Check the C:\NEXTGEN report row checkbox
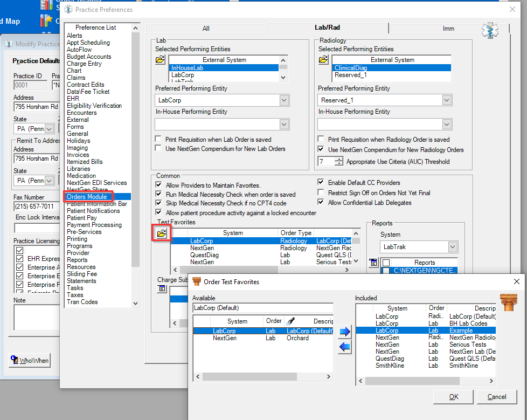The image size is (527, 420). tap(386, 271)
